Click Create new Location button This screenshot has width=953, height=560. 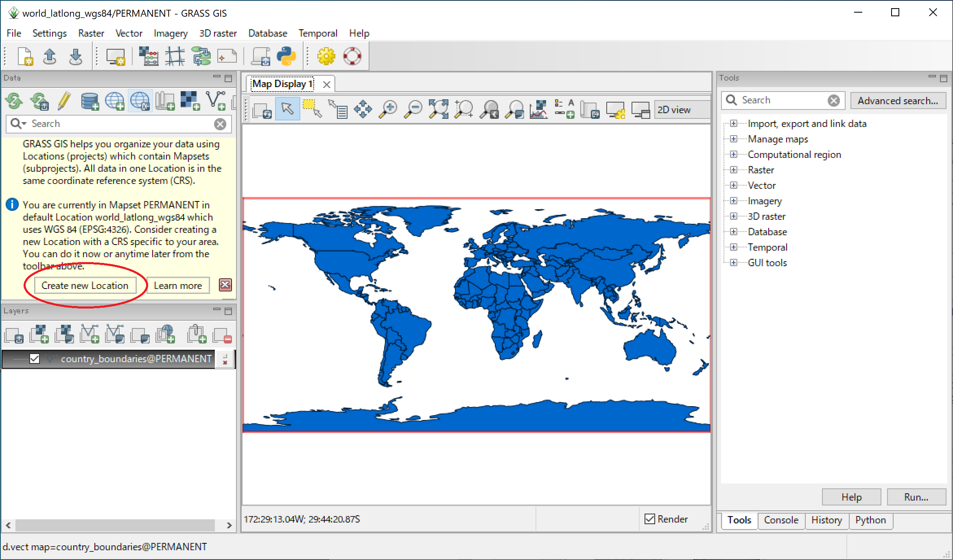[85, 286]
